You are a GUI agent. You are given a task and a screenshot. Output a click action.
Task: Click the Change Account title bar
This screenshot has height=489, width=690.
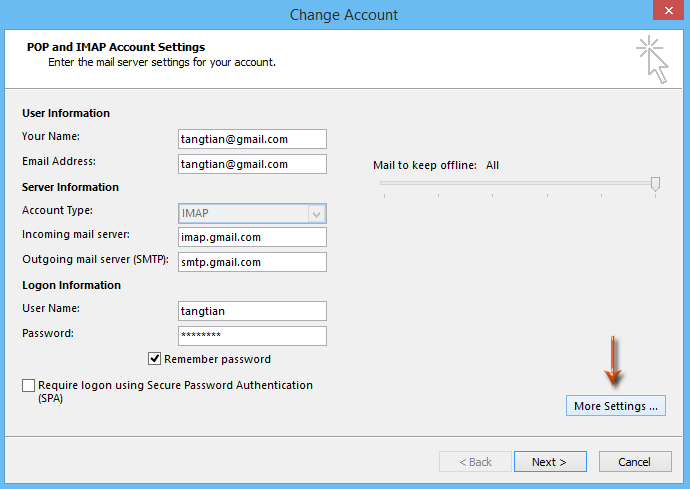coord(344,15)
